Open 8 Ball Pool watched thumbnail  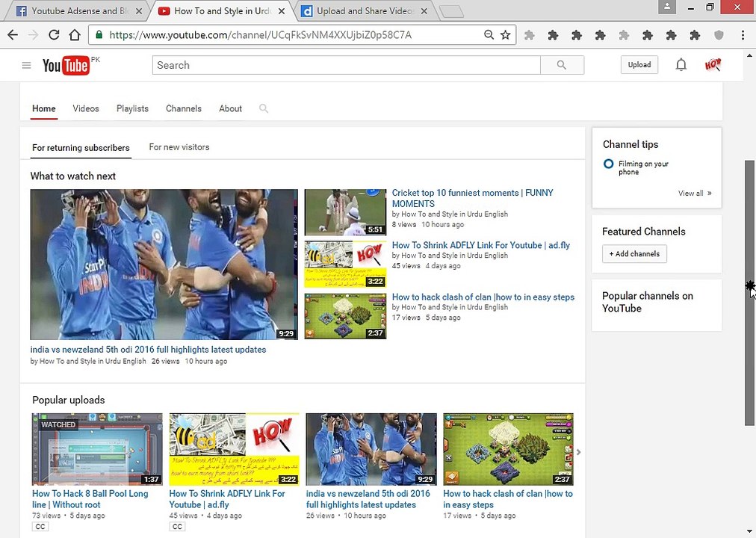tap(97, 449)
